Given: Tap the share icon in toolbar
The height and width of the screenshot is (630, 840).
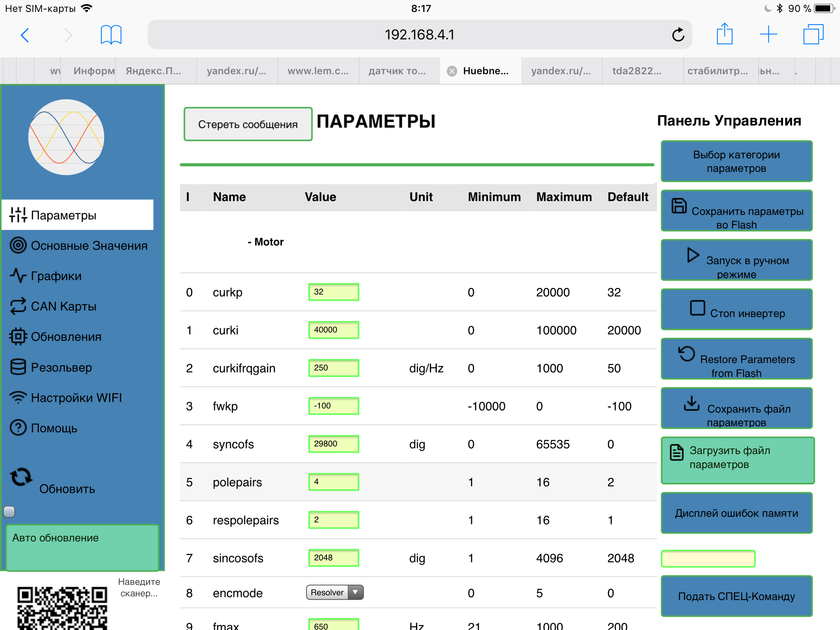Looking at the screenshot, I should coord(724,34).
